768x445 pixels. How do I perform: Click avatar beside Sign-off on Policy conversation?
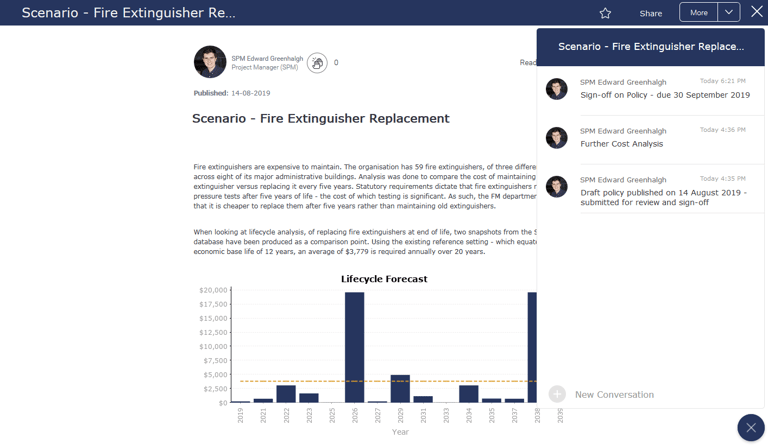click(556, 89)
